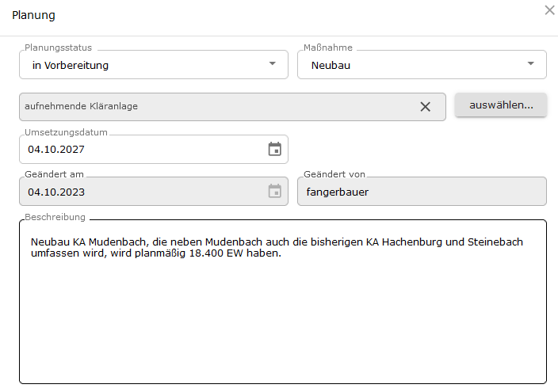The width and height of the screenshot is (558, 392).
Task: Close the Planung dialog with the X
Action: coord(549,10)
